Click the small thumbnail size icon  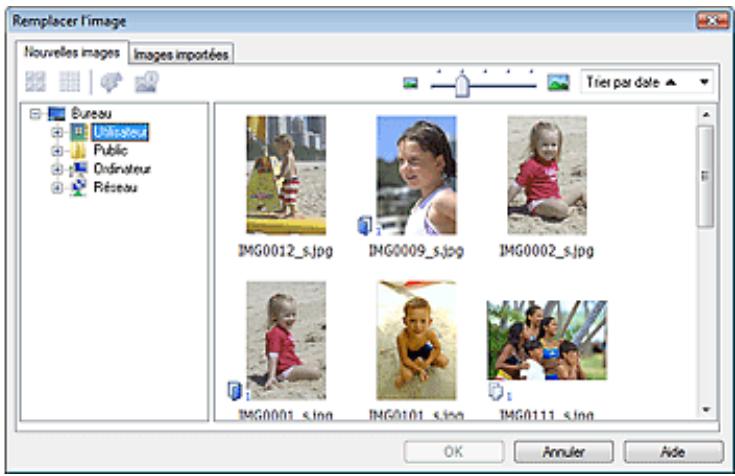click(x=410, y=83)
